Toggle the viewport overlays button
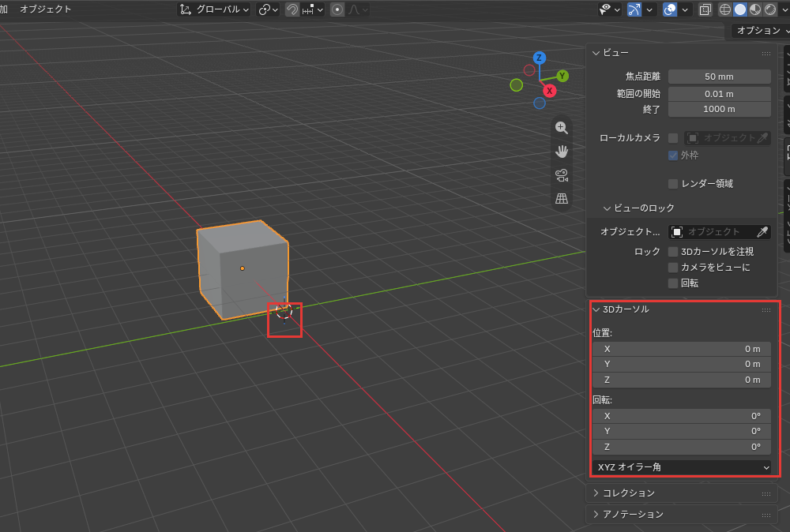Screen dimensions: 790x532 pos(670,9)
